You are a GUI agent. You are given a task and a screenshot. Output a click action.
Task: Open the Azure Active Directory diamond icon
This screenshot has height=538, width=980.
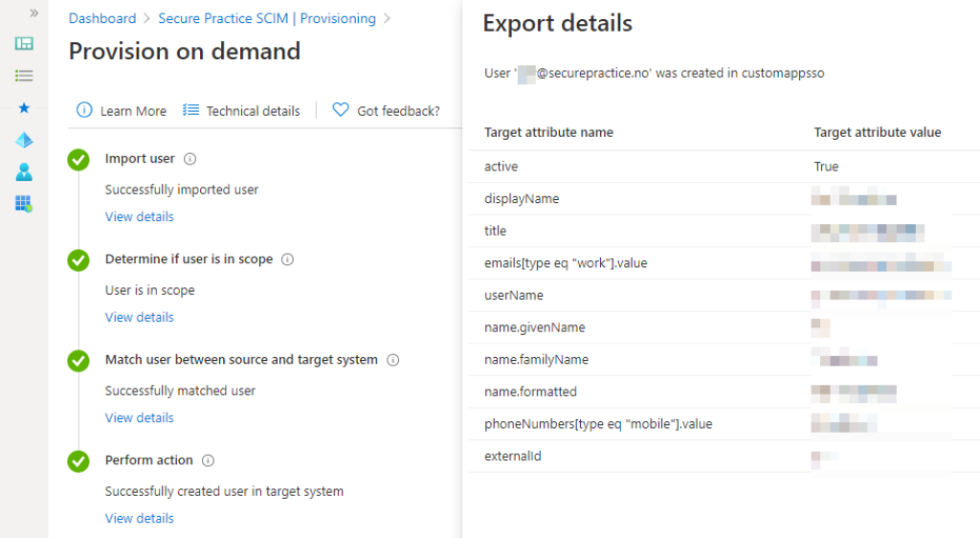[24, 140]
